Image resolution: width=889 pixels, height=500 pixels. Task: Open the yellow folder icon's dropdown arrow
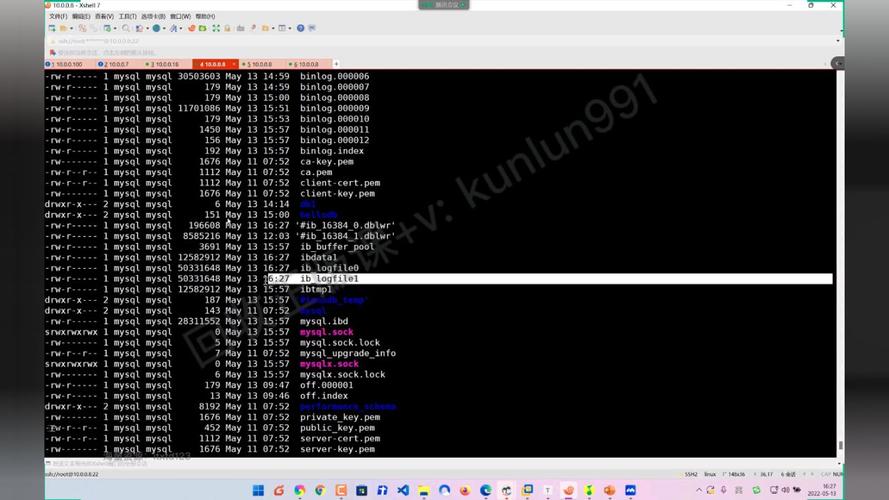(273, 28)
